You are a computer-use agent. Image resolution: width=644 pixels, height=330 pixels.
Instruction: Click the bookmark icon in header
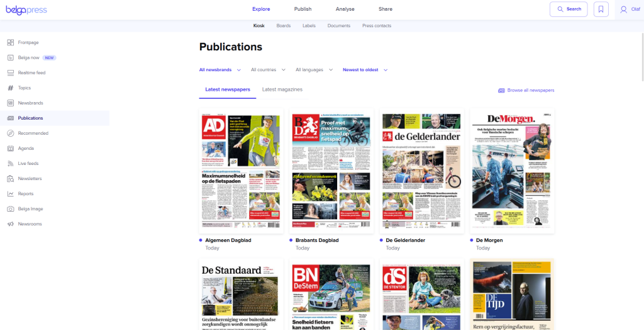[601, 9]
